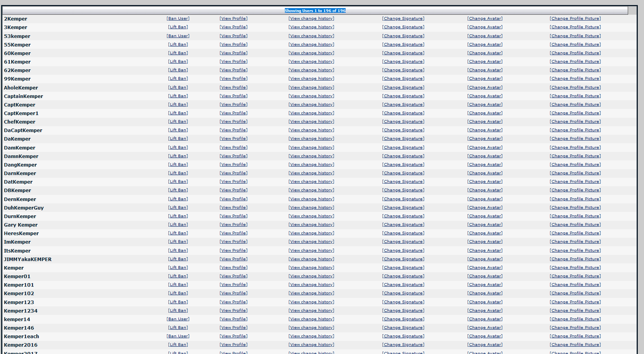Lift ban on HeresKemper
Viewport: 644px width, 354px height.
coord(178,233)
